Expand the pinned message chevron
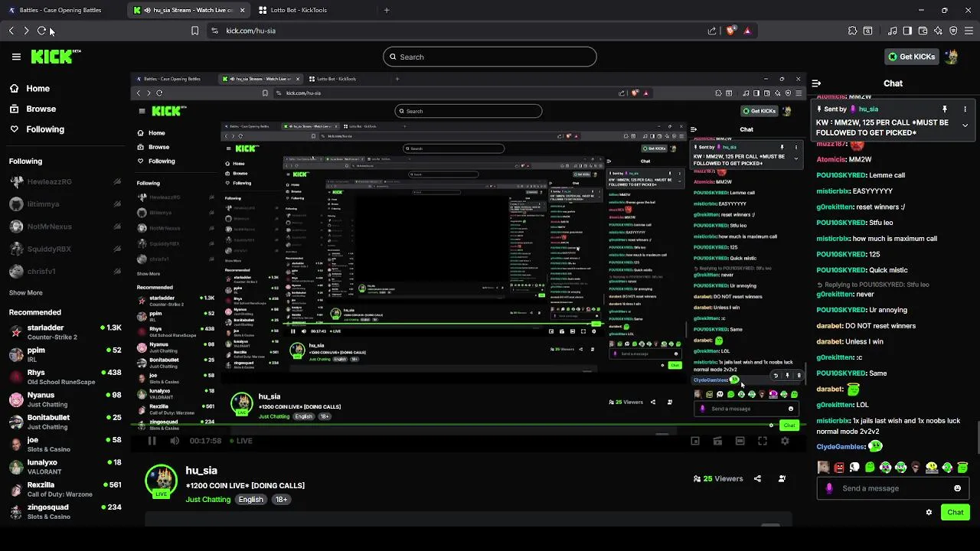Screen dimensions: 980x551 pyautogui.click(x=965, y=126)
